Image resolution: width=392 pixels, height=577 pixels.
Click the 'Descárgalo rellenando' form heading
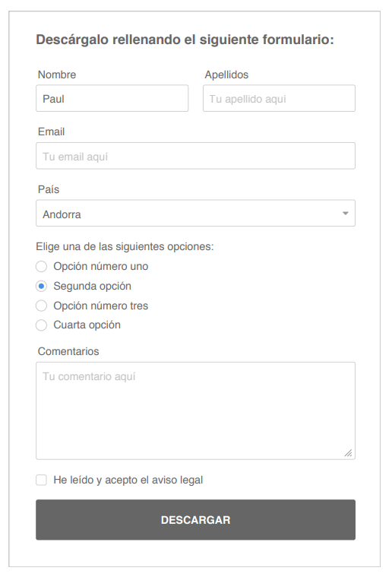(x=185, y=40)
